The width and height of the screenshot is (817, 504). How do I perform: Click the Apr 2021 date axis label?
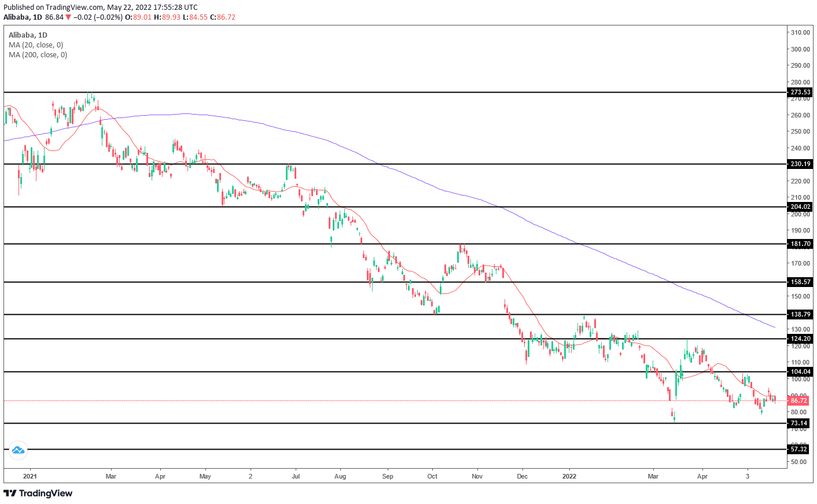click(160, 476)
